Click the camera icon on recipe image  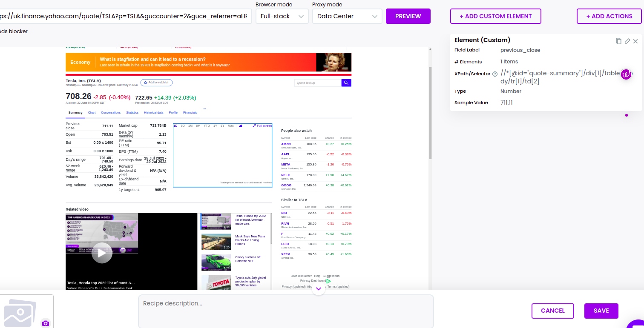46,323
